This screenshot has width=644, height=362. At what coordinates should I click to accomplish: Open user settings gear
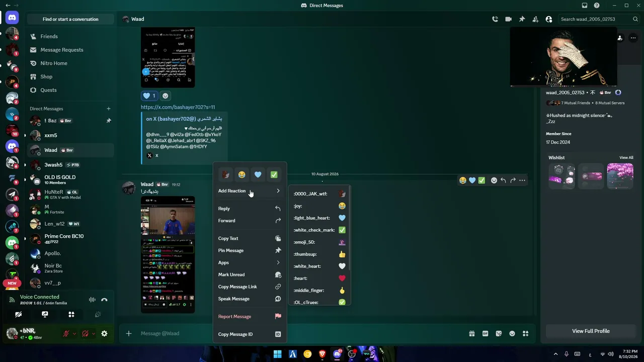[x=104, y=333]
